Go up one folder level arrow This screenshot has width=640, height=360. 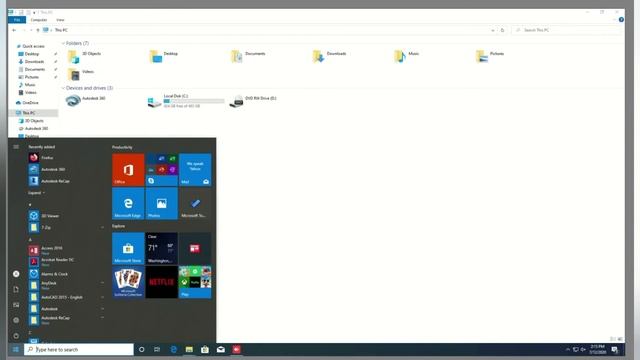(38, 30)
